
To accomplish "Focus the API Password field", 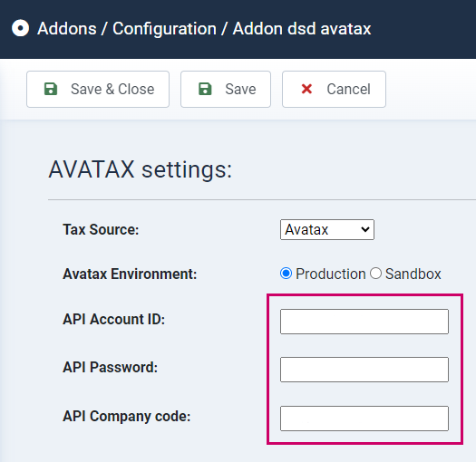I will pos(364,370).
